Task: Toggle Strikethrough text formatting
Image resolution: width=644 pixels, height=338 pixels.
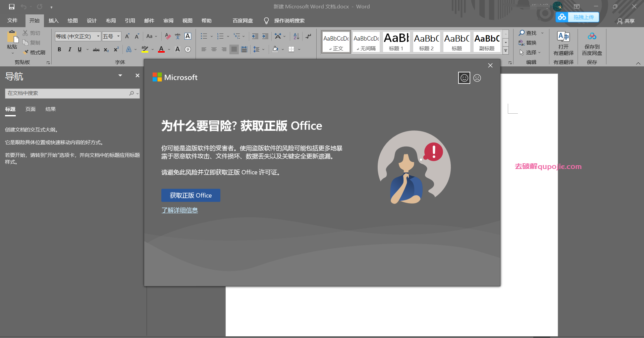Action: click(96, 50)
